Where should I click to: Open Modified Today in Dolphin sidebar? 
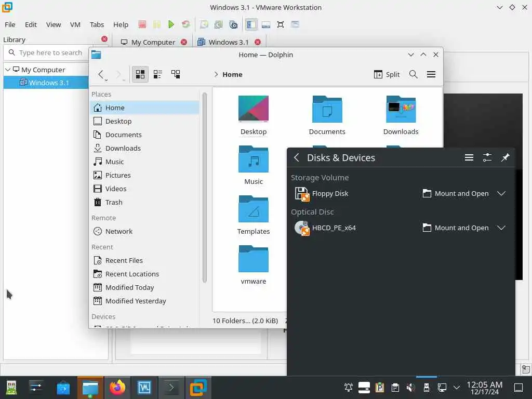point(145,287)
